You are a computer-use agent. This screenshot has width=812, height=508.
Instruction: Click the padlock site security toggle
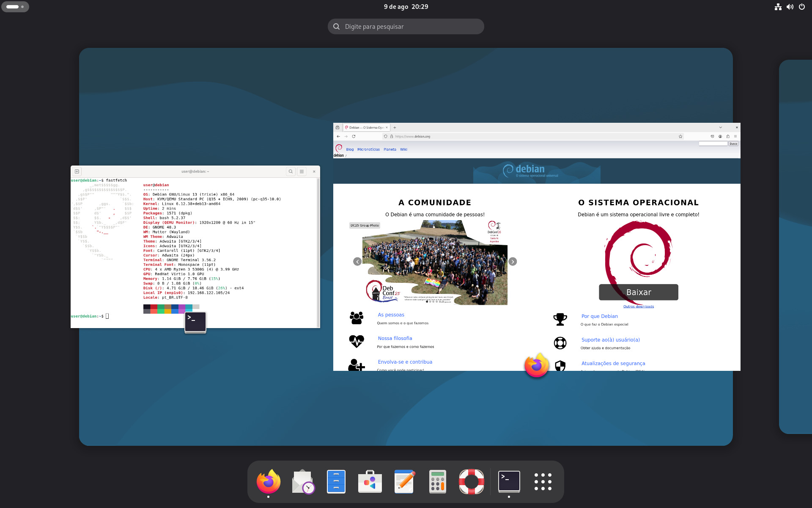click(x=391, y=136)
